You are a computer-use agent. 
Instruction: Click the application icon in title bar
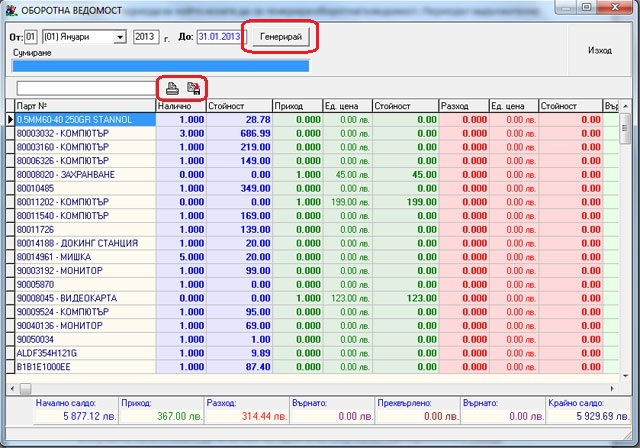[x=11, y=10]
